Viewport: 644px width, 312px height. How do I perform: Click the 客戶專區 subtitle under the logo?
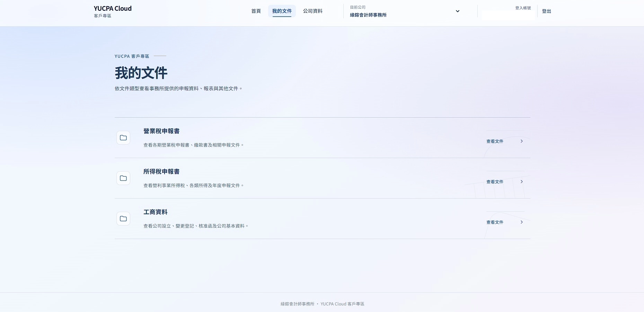tap(103, 16)
